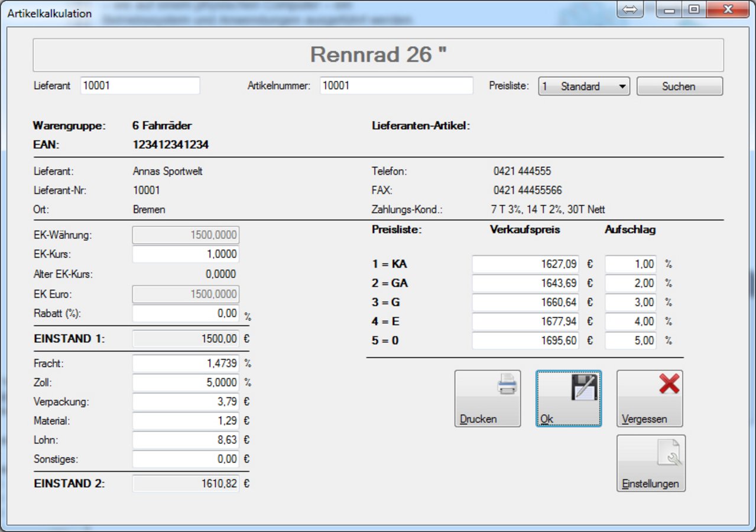Click the EK-Währung field 1500,0000
The width and height of the screenshot is (756, 532).
click(186, 235)
